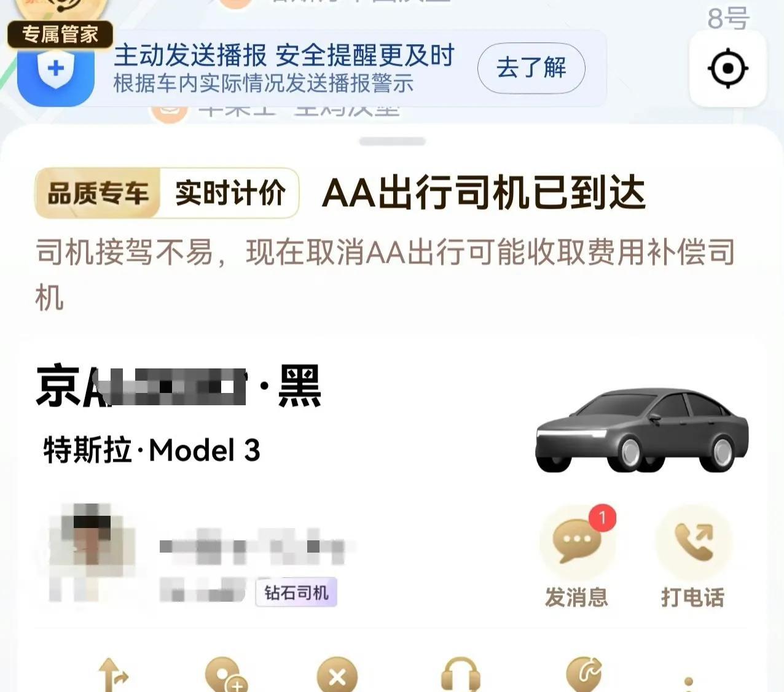Call the driver via 打电话 icon
The width and height of the screenshot is (784, 692).
point(694,541)
